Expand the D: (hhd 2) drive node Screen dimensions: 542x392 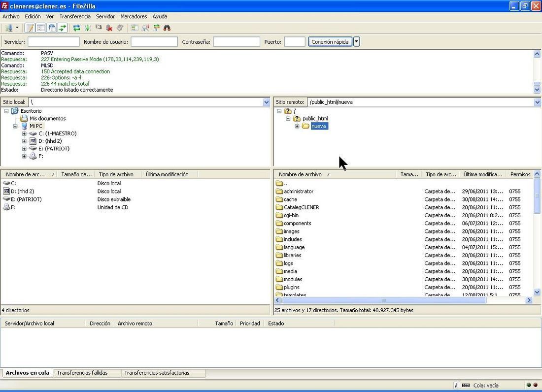pyautogui.click(x=24, y=141)
